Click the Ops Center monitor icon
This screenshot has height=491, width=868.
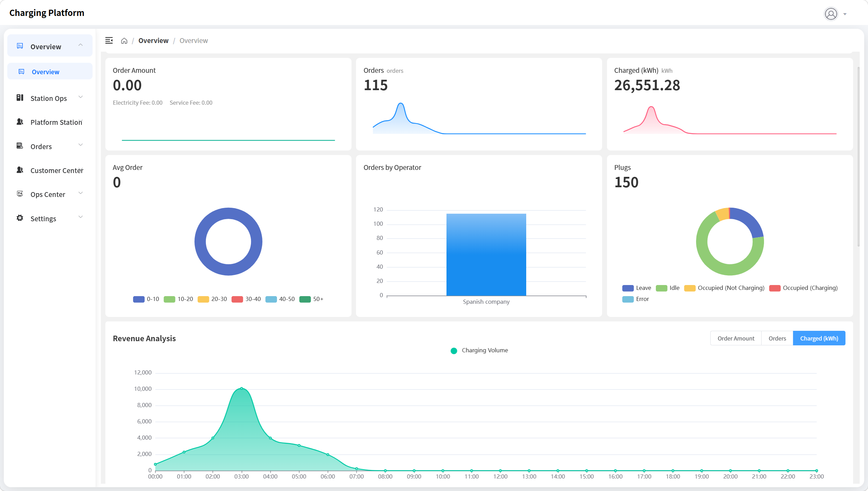pyautogui.click(x=20, y=194)
